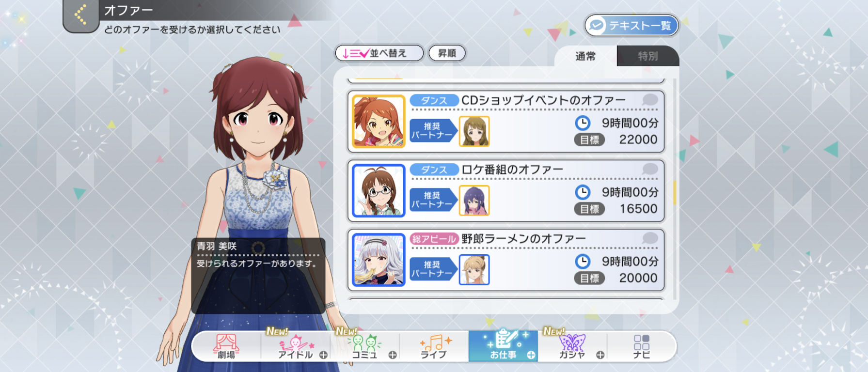868x372 pixels.
Task: Open the アイドル idol menu icon
Action: tap(296, 347)
